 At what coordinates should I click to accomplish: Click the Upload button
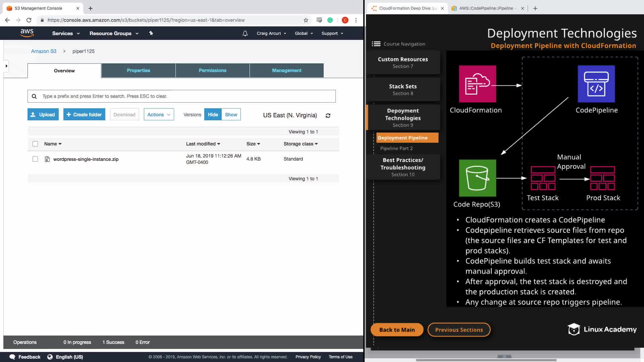point(43,115)
